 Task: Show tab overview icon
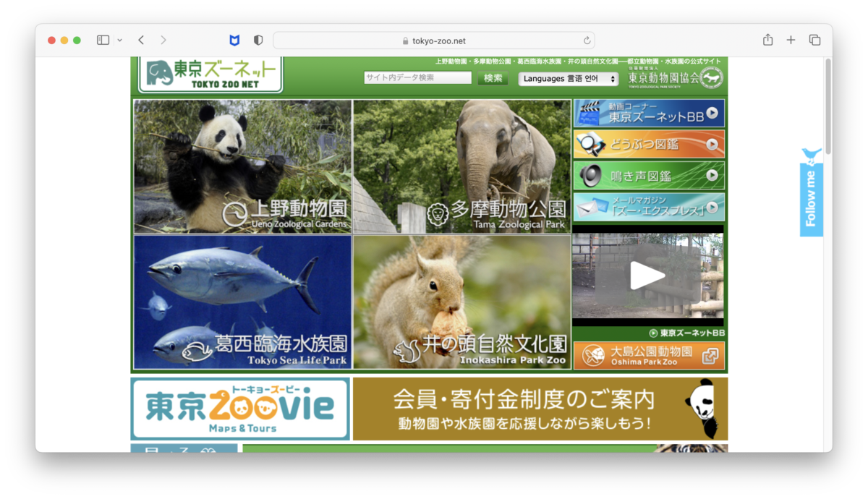point(814,40)
